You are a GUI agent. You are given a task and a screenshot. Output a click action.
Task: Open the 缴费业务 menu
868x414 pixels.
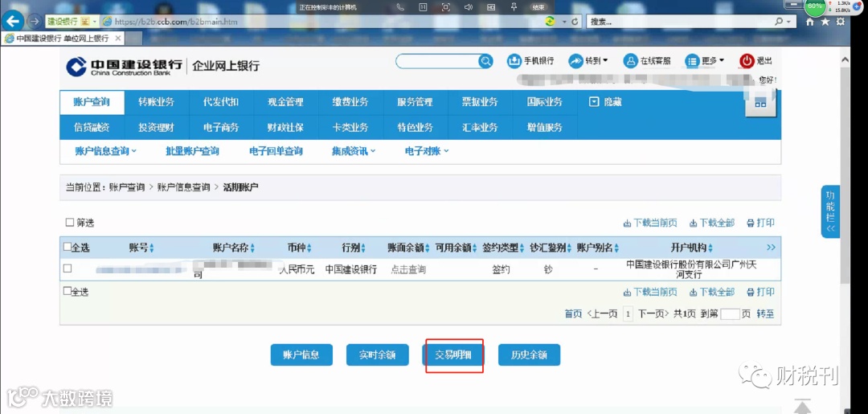(350, 102)
